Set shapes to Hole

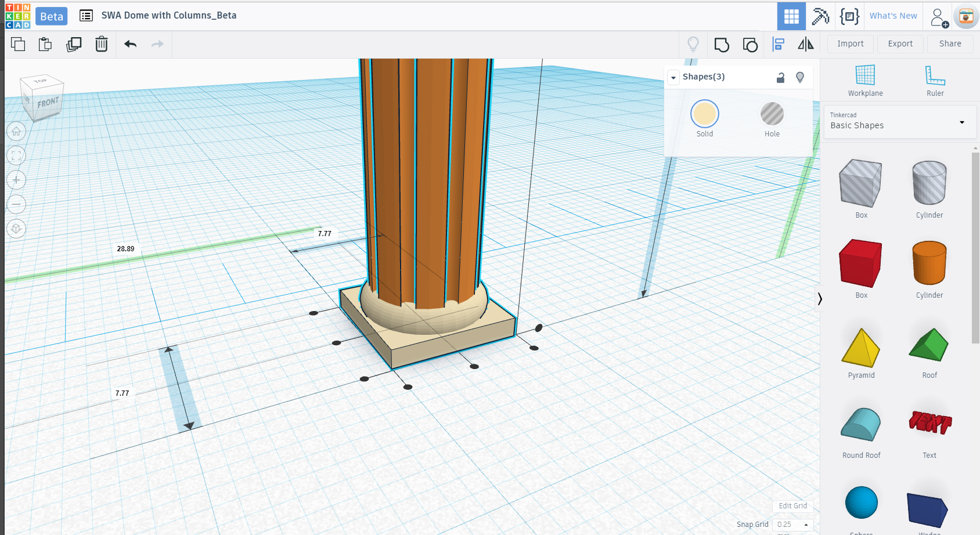(772, 114)
